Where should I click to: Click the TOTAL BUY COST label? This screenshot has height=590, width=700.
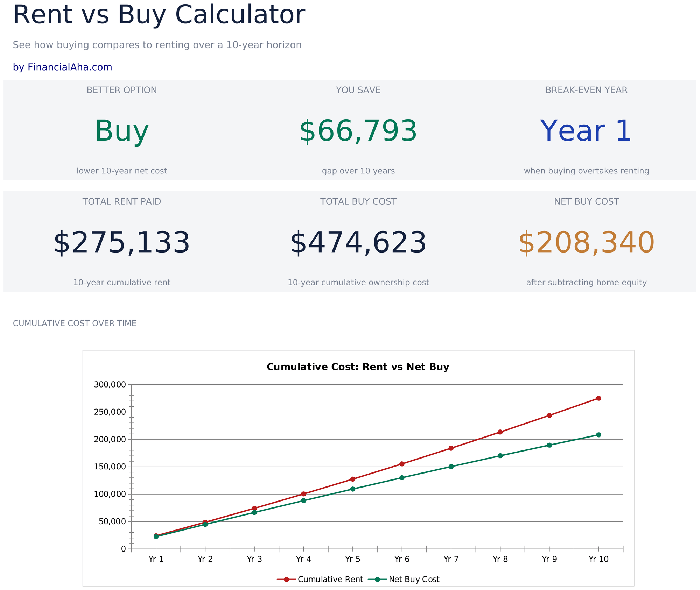(x=358, y=202)
